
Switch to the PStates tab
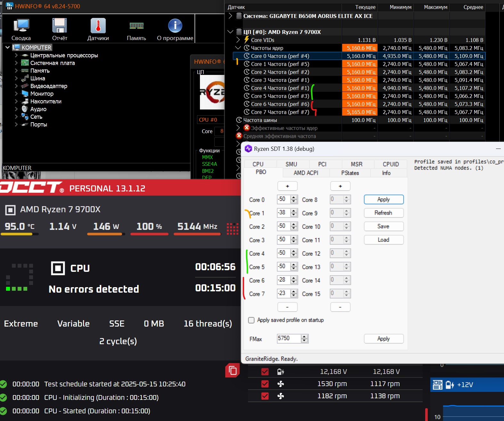[x=350, y=173]
